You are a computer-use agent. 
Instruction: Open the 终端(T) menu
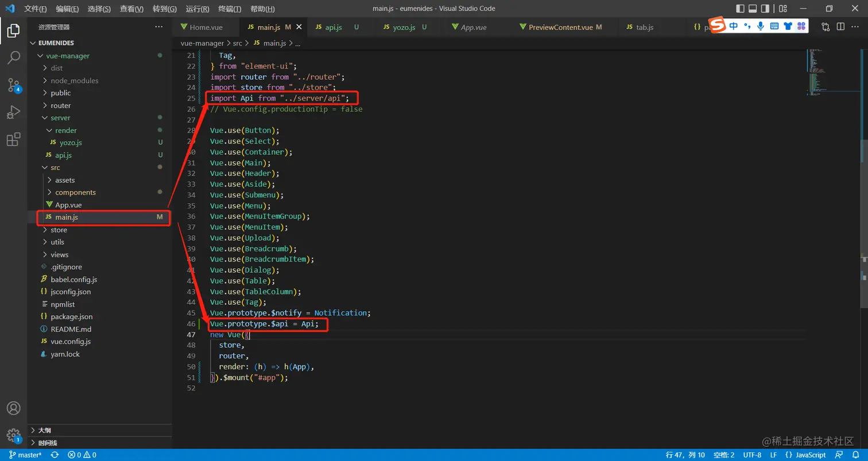point(230,9)
